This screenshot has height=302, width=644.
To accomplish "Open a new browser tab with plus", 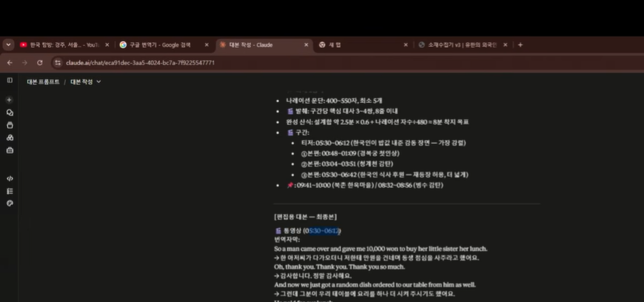I will pos(520,45).
